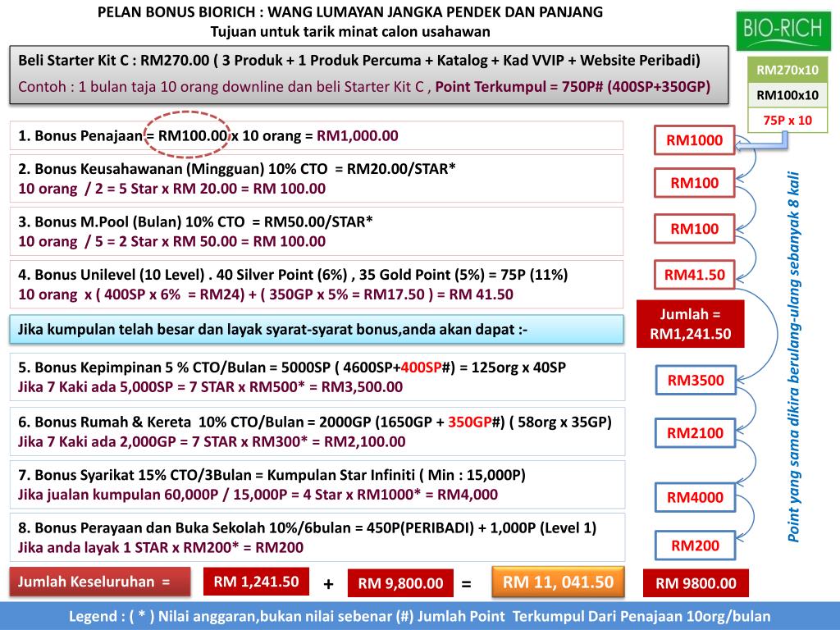
Task: Click 10 orang / 2 = 5 Star line
Action: tap(171, 189)
